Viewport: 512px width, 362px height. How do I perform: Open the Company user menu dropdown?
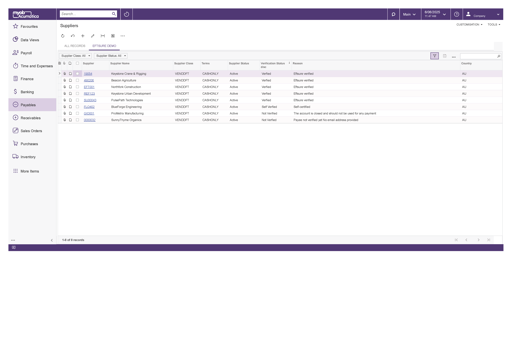click(x=483, y=14)
